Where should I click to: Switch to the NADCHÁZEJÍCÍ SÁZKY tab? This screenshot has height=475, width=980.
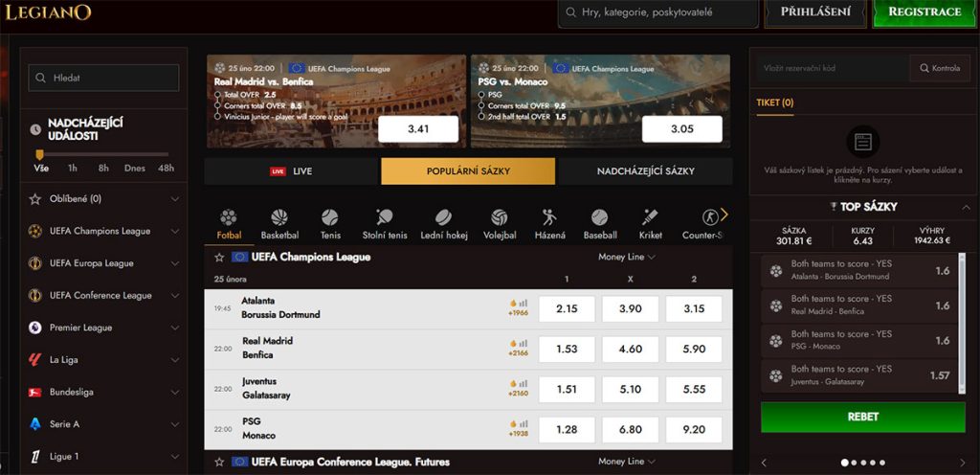coord(645,171)
